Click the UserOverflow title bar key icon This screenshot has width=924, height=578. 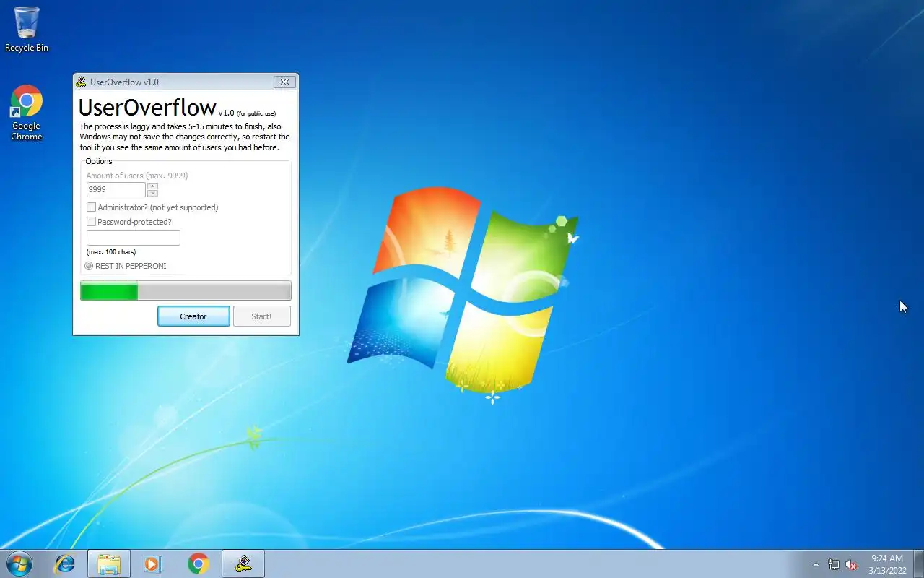[82, 82]
